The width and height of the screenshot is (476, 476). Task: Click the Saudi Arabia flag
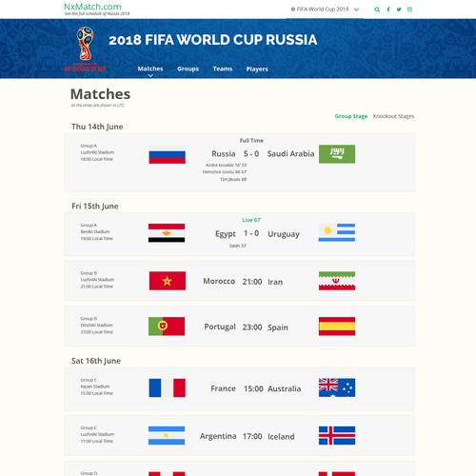(x=337, y=154)
